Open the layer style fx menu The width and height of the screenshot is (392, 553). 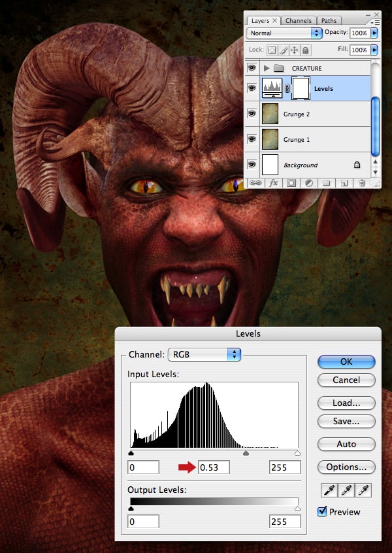pos(274,183)
